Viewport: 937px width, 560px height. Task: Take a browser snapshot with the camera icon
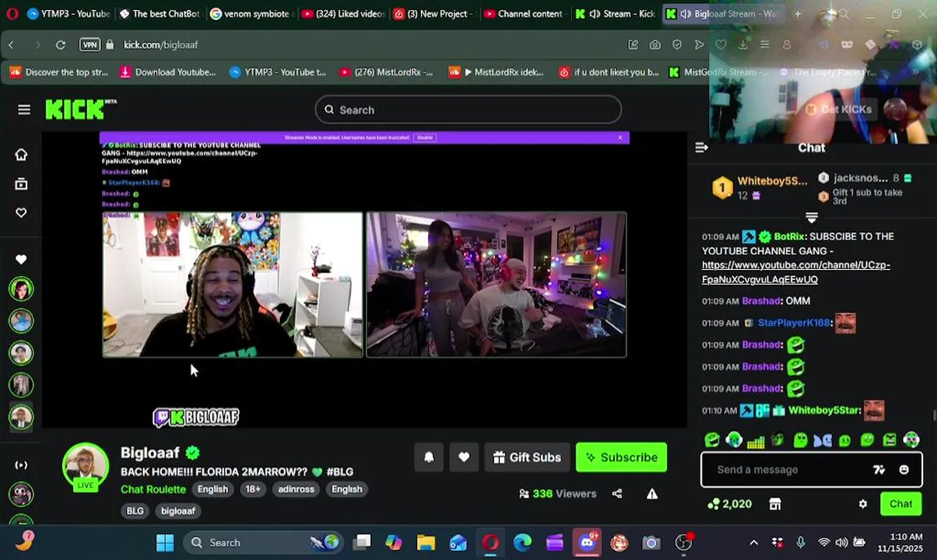click(x=655, y=45)
